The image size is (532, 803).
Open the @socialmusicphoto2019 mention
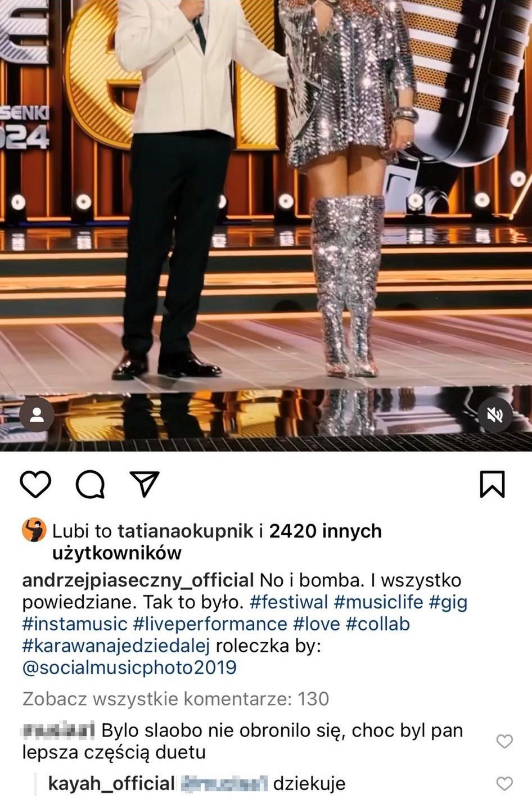pyautogui.click(x=129, y=668)
